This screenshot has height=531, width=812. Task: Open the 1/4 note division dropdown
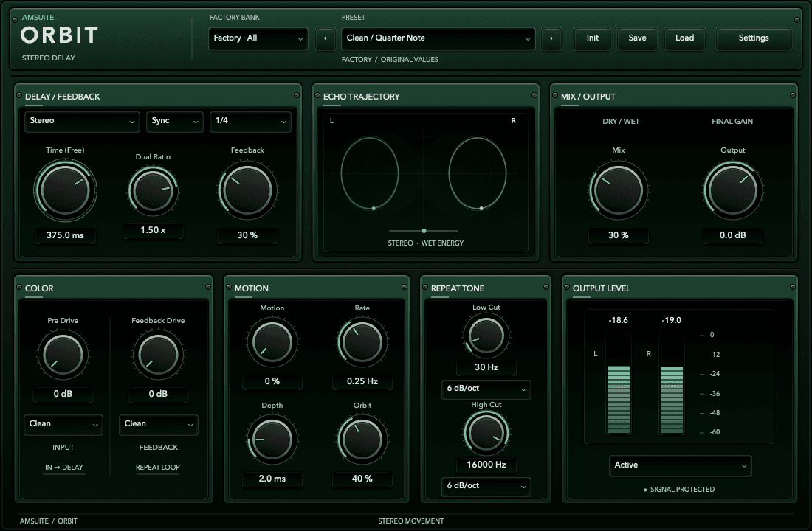[x=250, y=121]
